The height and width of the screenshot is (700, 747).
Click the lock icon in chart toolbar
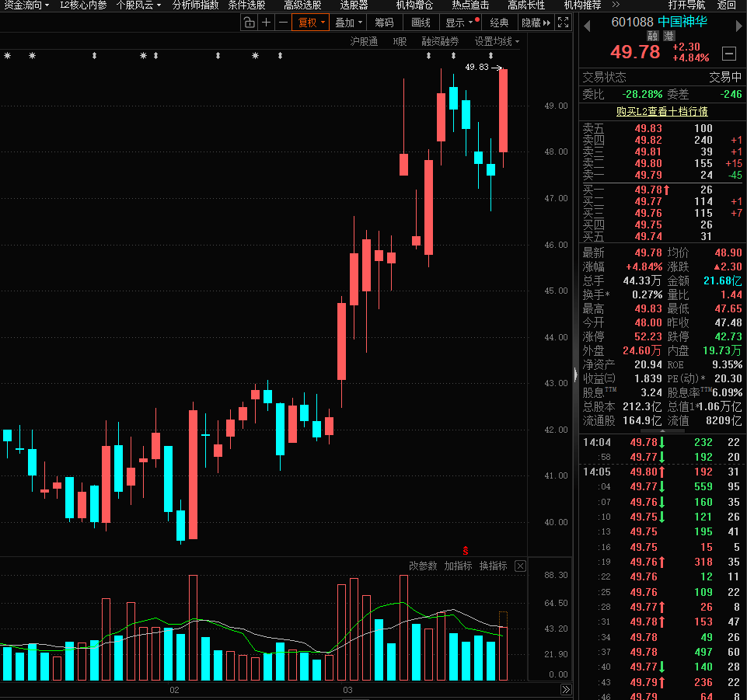click(249, 23)
